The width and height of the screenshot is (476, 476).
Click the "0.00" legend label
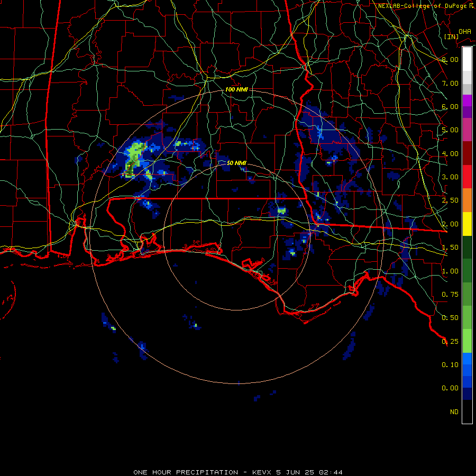point(450,388)
